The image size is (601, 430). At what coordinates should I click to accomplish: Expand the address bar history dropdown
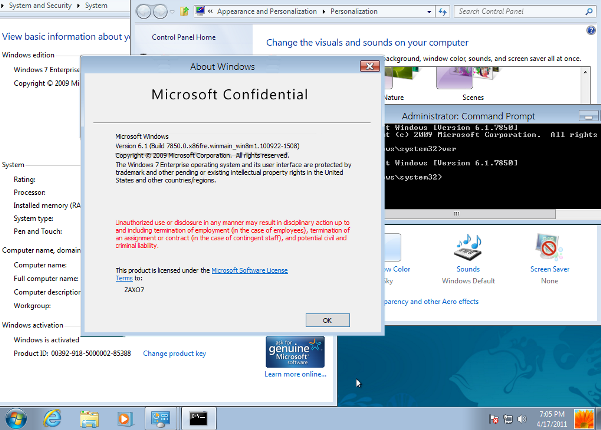tap(429, 12)
